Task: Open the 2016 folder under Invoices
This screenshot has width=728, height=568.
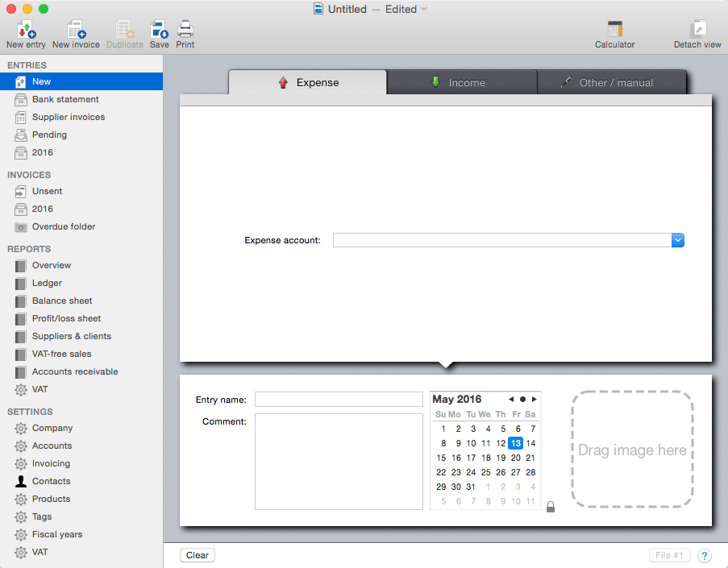Action: click(81, 209)
